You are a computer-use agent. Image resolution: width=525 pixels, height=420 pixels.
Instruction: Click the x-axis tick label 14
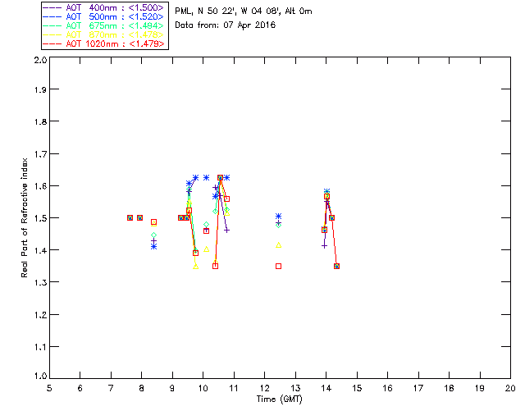click(326, 388)
